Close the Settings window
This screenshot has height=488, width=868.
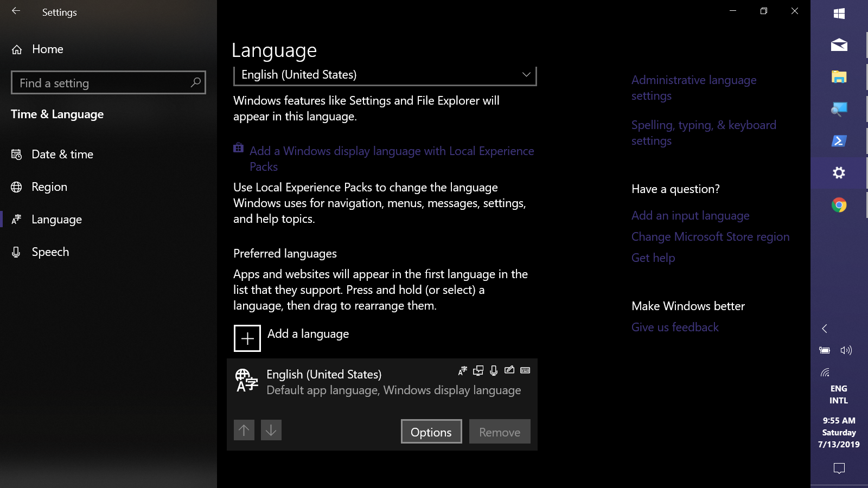click(x=795, y=11)
